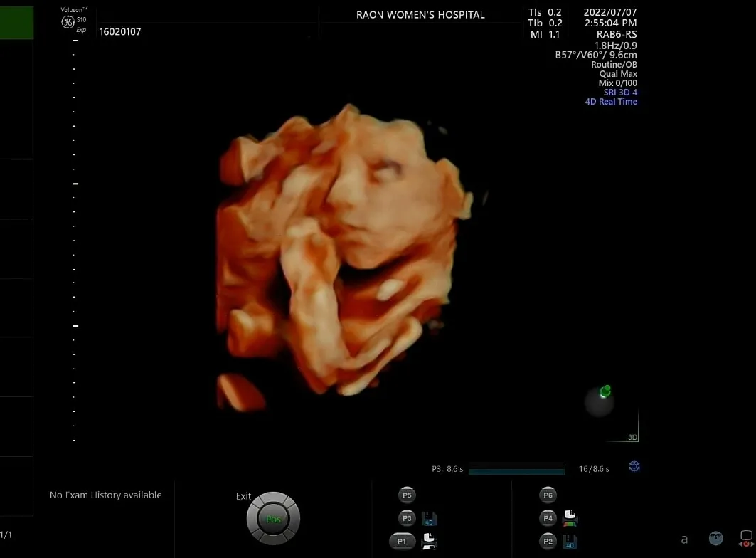The height and width of the screenshot is (558, 756).
Task: Click the 2022/07/07 date display
Action: pos(610,12)
